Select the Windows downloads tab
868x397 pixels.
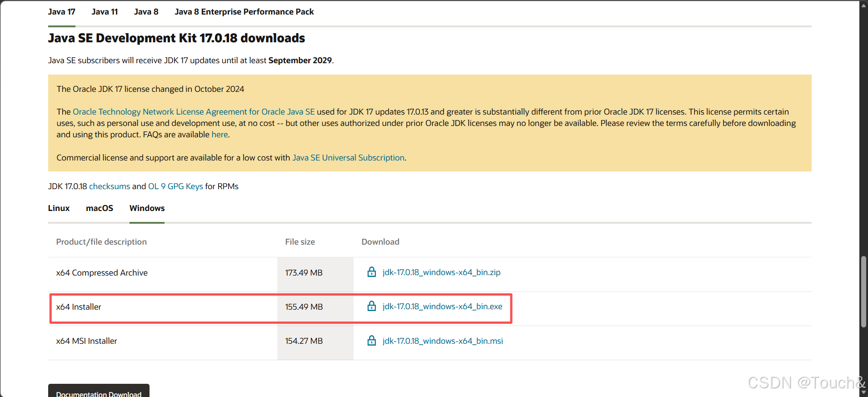coord(147,208)
